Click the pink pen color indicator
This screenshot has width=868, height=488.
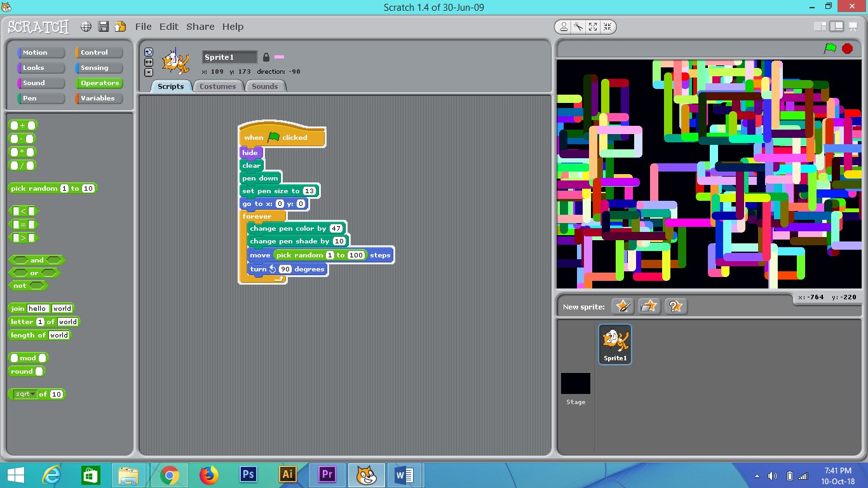point(279,57)
